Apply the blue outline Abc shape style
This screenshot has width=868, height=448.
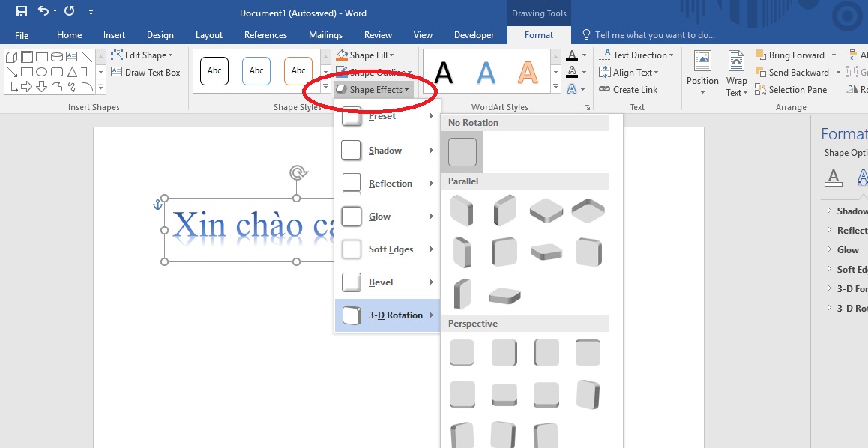(x=256, y=70)
